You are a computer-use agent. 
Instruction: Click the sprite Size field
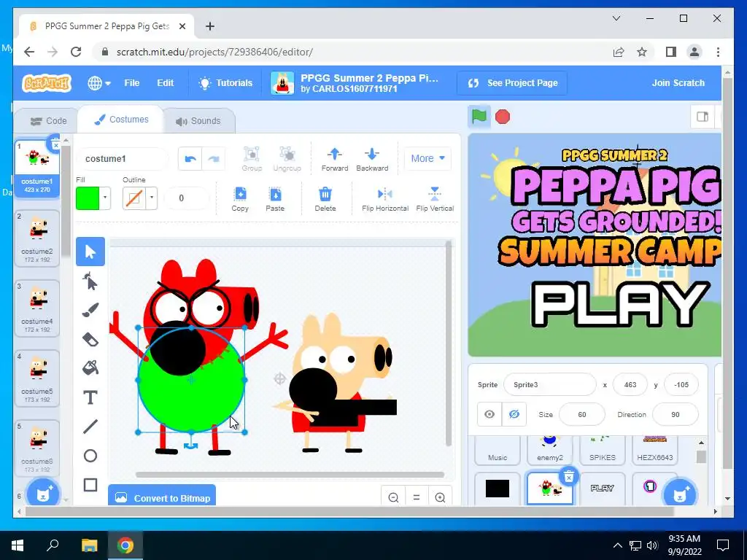coord(581,414)
